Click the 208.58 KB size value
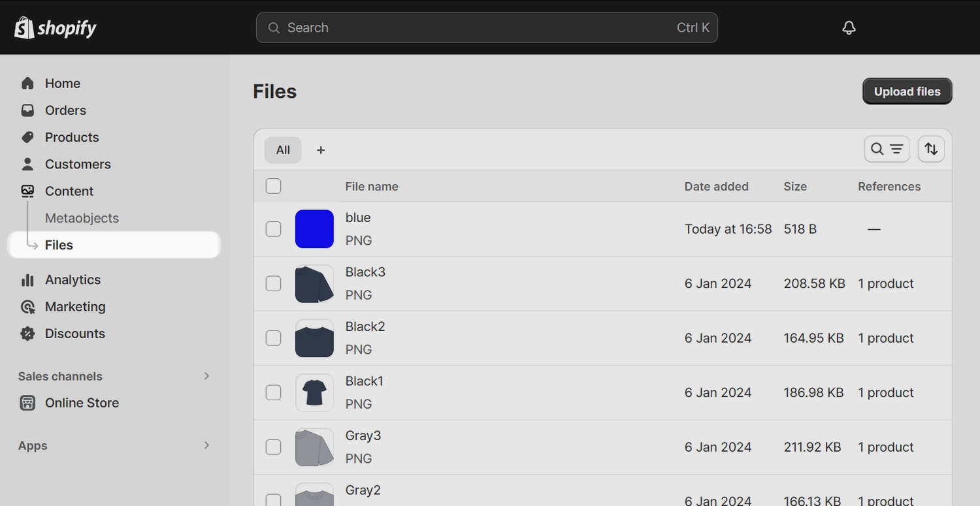Image resolution: width=980 pixels, height=506 pixels. click(815, 283)
